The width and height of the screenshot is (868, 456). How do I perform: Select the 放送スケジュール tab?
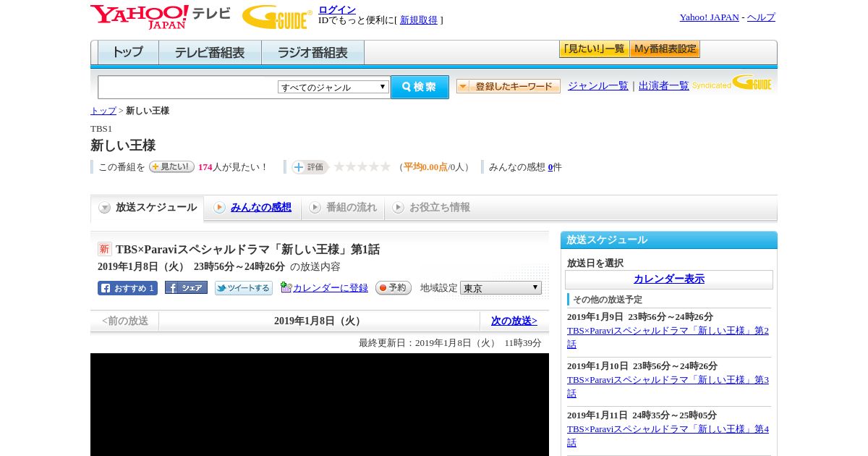click(148, 208)
